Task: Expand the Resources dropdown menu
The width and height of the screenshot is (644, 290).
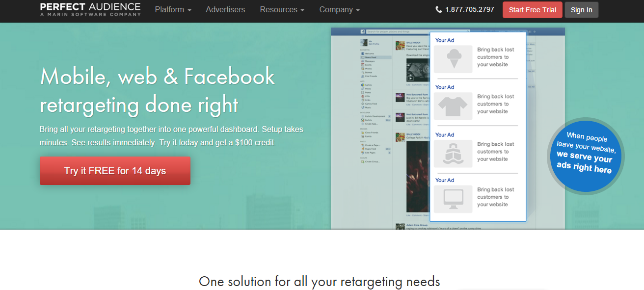Action: tap(282, 10)
